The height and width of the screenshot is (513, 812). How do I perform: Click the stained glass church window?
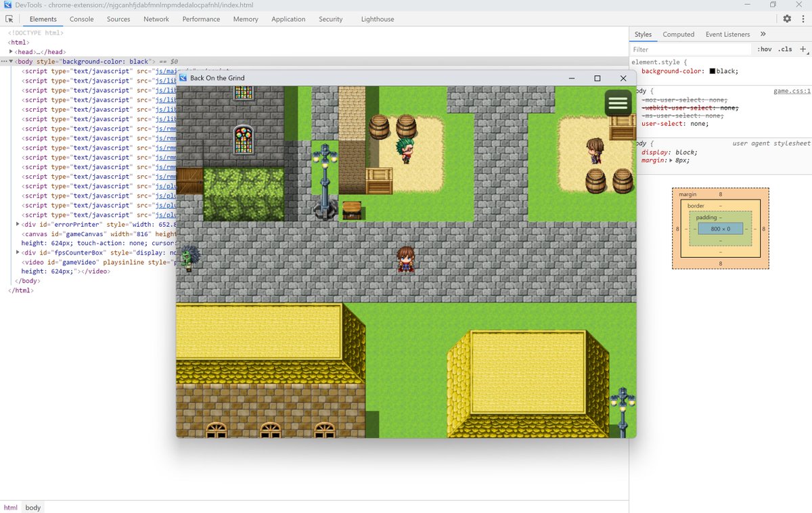(x=243, y=140)
